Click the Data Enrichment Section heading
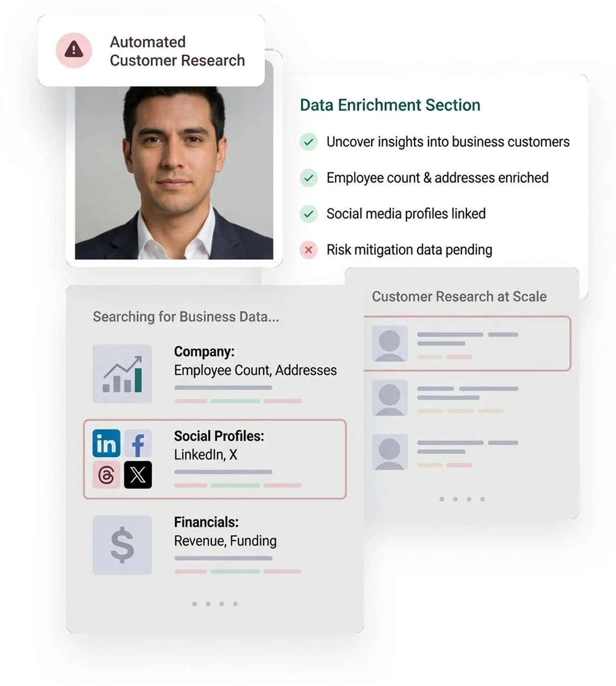The width and height of the screenshot is (616, 686). point(390,105)
